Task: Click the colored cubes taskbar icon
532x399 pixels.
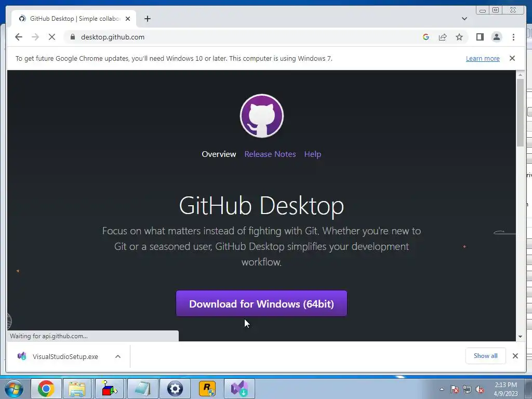Action: [x=109, y=389]
